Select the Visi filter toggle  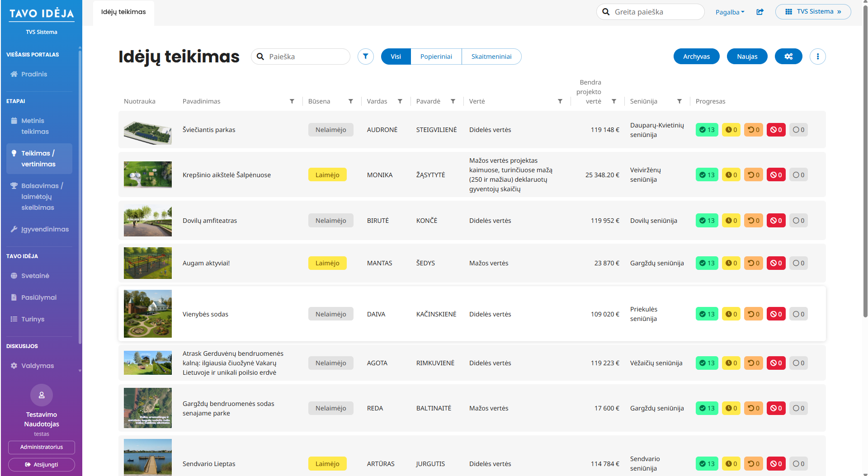pos(396,57)
